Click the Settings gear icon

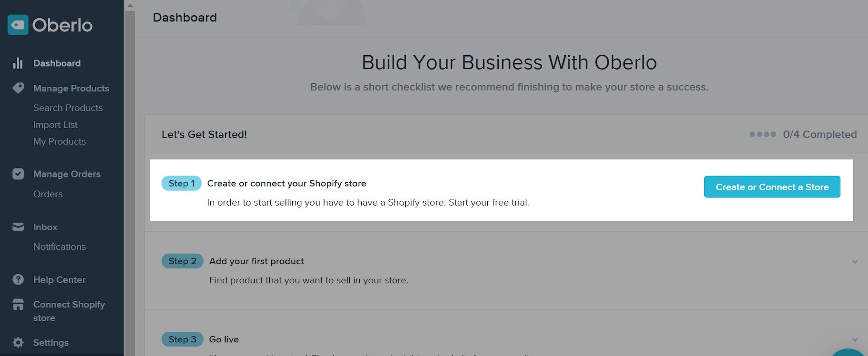[x=18, y=342]
